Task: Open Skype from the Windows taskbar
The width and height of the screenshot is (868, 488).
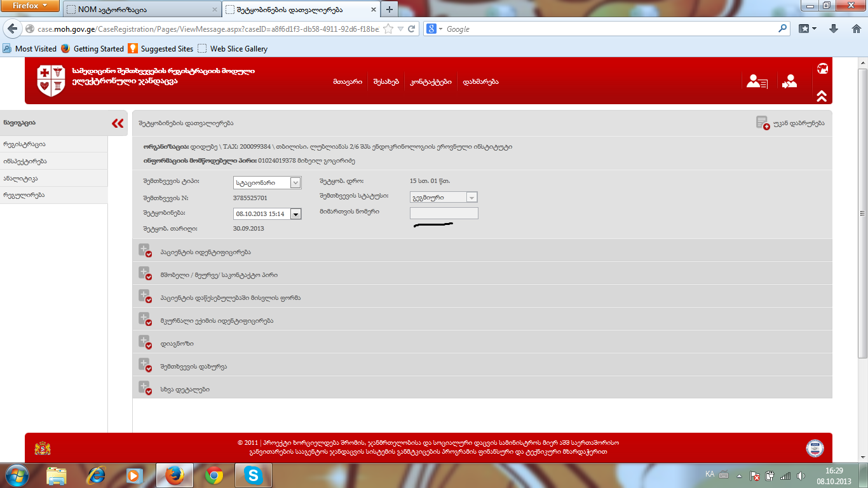Action: click(x=253, y=475)
